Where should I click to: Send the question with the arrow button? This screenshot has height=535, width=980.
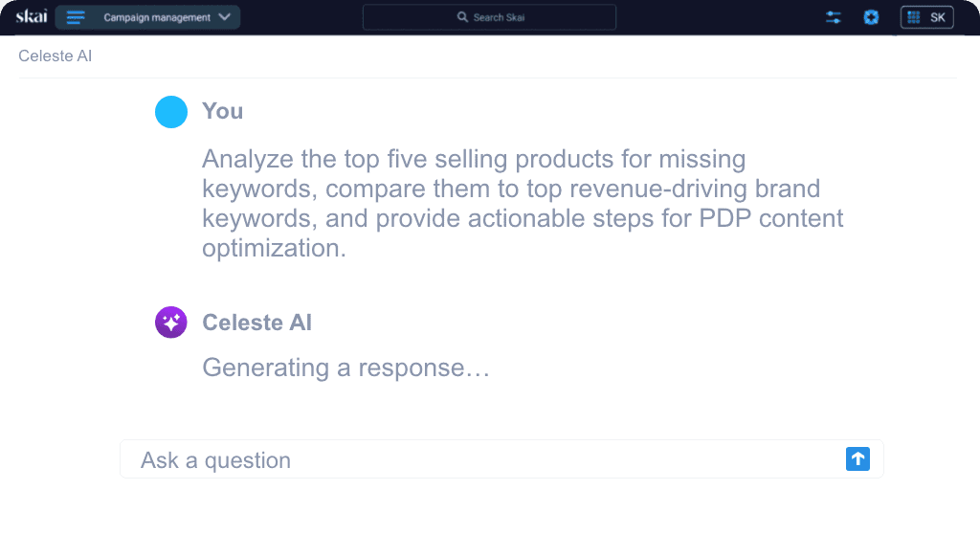tap(857, 458)
